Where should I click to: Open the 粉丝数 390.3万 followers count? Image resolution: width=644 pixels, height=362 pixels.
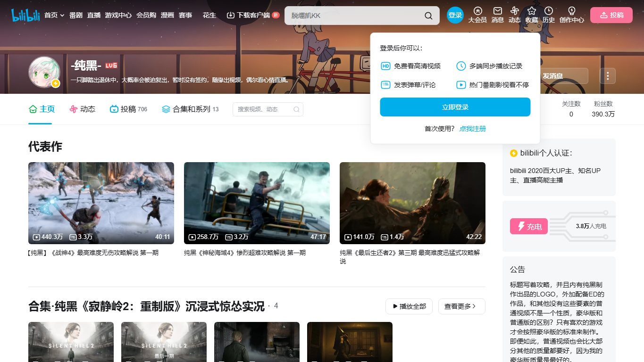pos(603,109)
